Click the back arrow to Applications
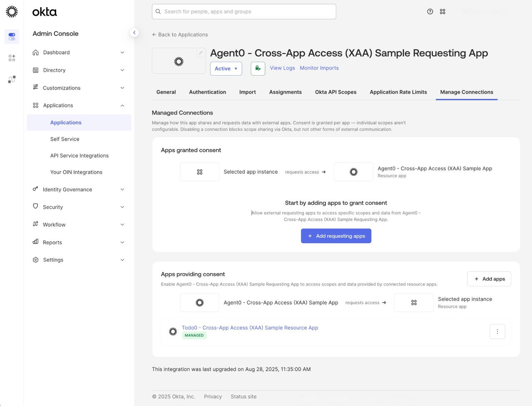The image size is (532, 406). point(154,34)
